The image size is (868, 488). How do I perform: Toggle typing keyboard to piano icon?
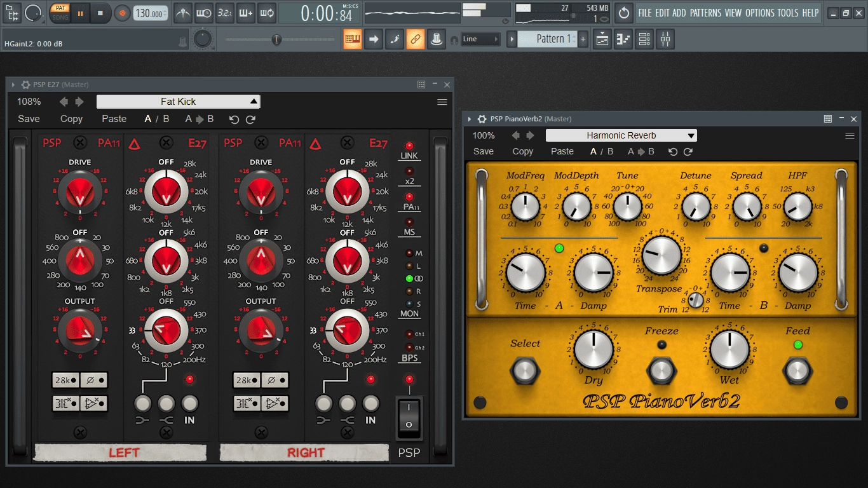tap(353, 39)
